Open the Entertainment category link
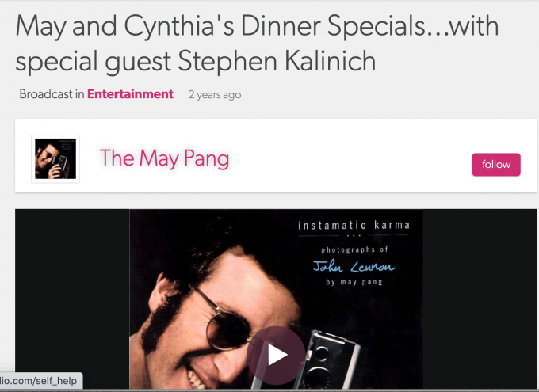 pyautogui.click(x=130, y=94)
